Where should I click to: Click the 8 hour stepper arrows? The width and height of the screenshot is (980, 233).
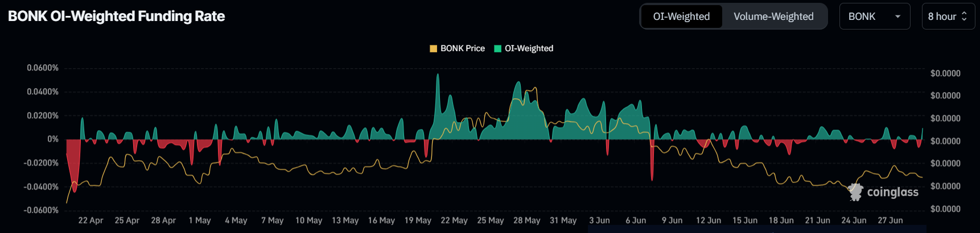964,16
